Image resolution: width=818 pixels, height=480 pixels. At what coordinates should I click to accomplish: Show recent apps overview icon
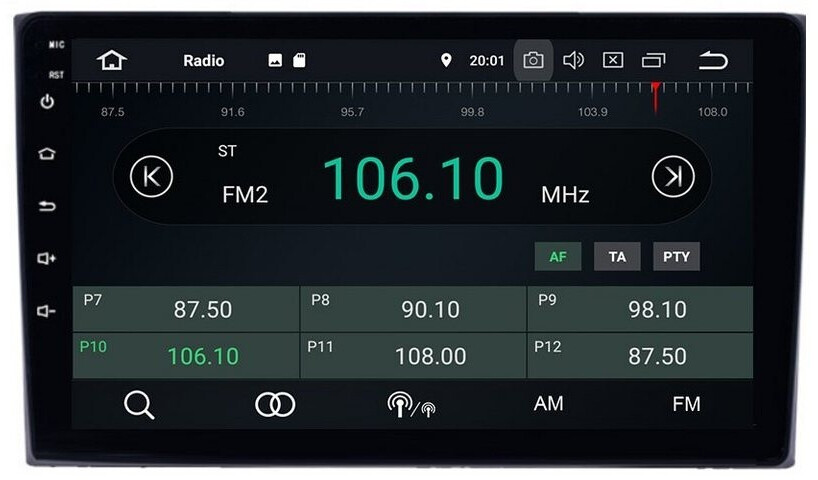(x=653, y=61)
